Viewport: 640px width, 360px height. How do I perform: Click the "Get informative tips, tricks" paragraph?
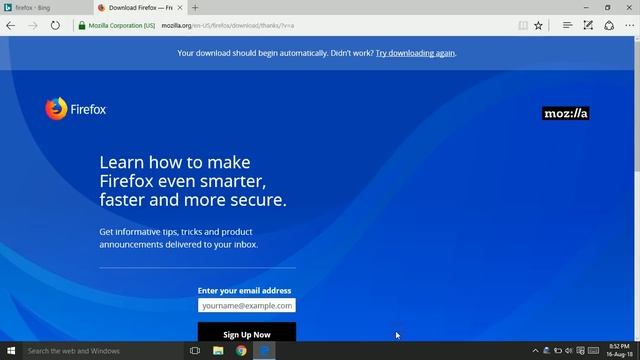coord(179,238)
